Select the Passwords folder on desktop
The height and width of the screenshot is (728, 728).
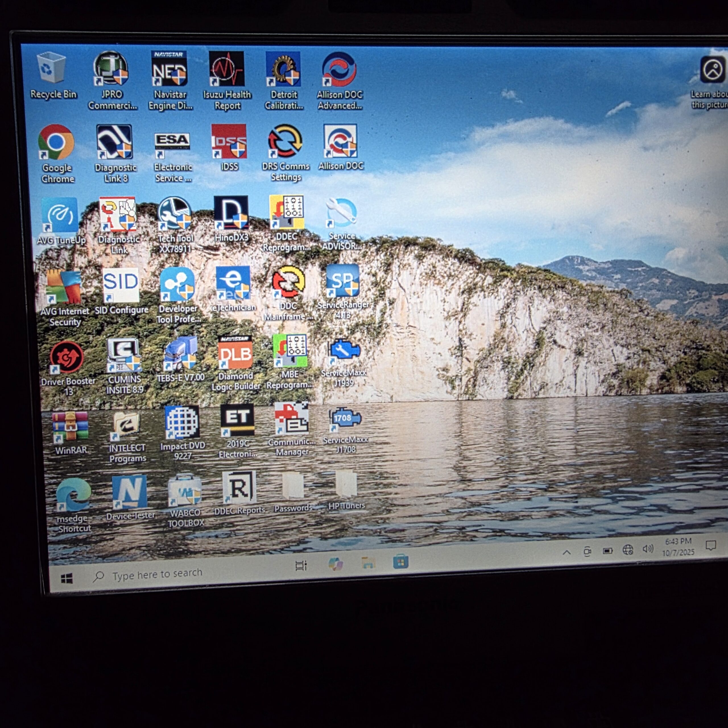point(293,487)
